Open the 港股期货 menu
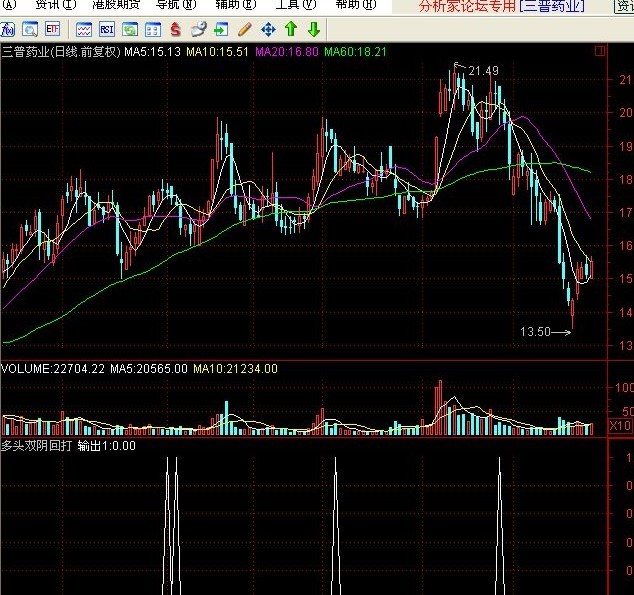This screenshot has width=634, height=595. (116, 5)
